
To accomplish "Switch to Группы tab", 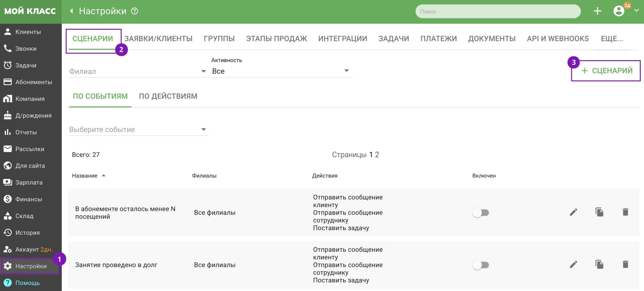I will (219, 39).
